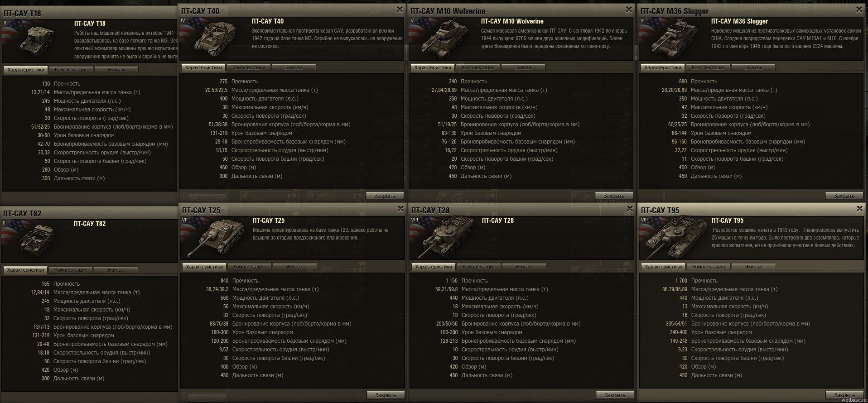This screenshot has width=868, height=403.
Task: Switch to Комплектация tab for M10 Wolverine
Action: pyautogui.click(x=478, y=67)
